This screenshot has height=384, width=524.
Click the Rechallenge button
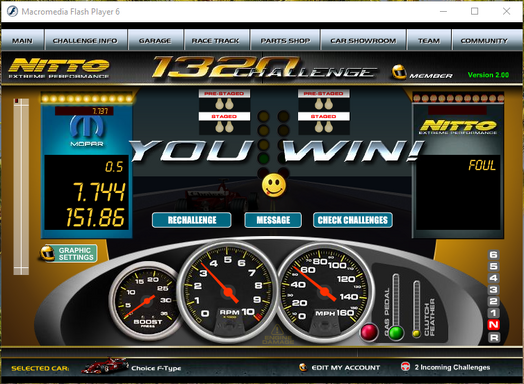[192, 220]
